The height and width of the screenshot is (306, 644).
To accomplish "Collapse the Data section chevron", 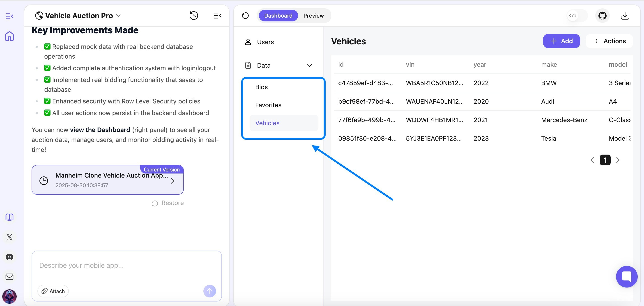I will [x=310, y=65].
